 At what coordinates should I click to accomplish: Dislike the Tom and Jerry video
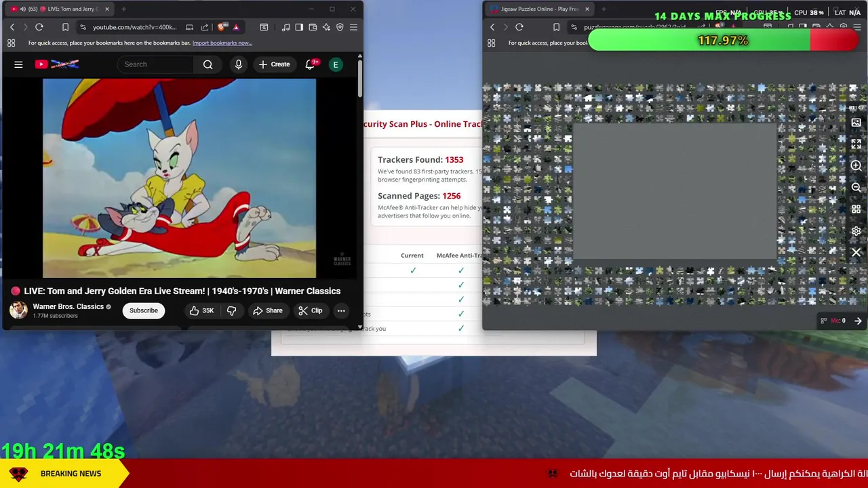(231, 310)
